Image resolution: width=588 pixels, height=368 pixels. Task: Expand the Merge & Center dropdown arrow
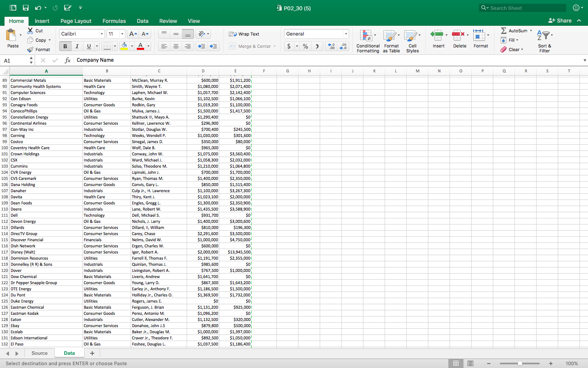[274, 46]
